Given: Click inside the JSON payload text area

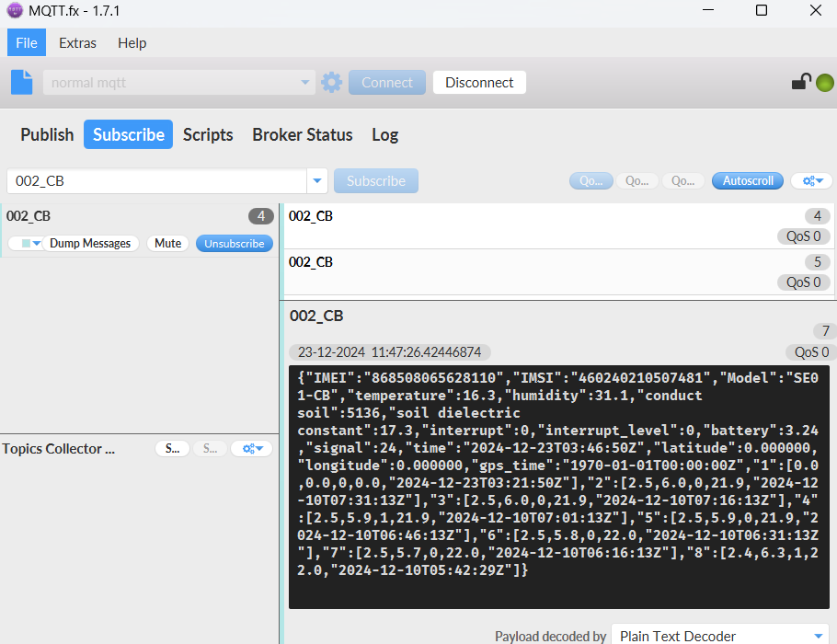Looking at the screenshot, I should point(559,487).
